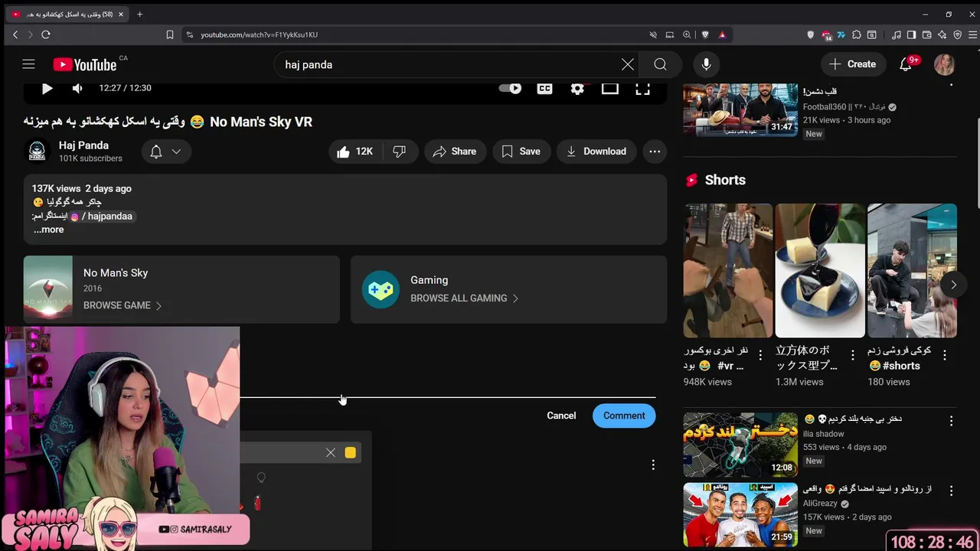Open Brave Shields lion icon
This screenshot has height=551, width=980.
coord(705,34)
